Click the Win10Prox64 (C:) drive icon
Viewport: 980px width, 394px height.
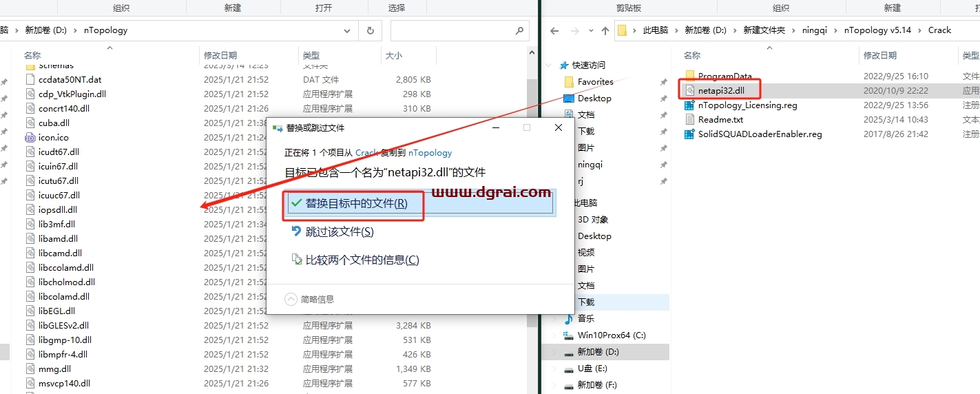[x=569, y=335]
